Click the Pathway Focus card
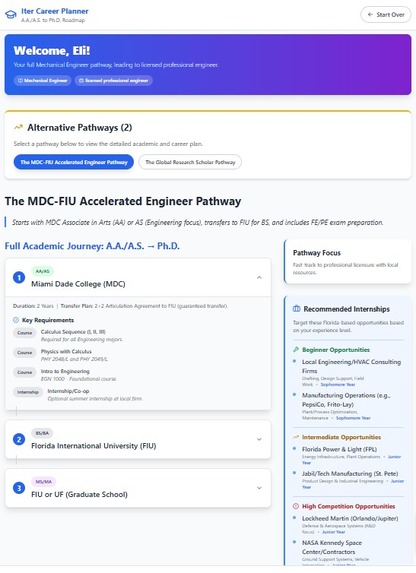 coord(348,262)
